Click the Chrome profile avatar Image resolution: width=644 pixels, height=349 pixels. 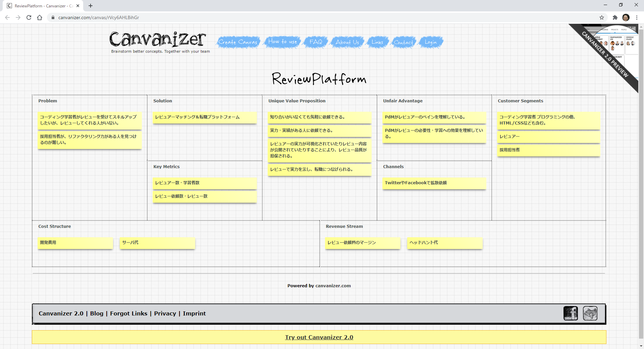coord(626,17)
